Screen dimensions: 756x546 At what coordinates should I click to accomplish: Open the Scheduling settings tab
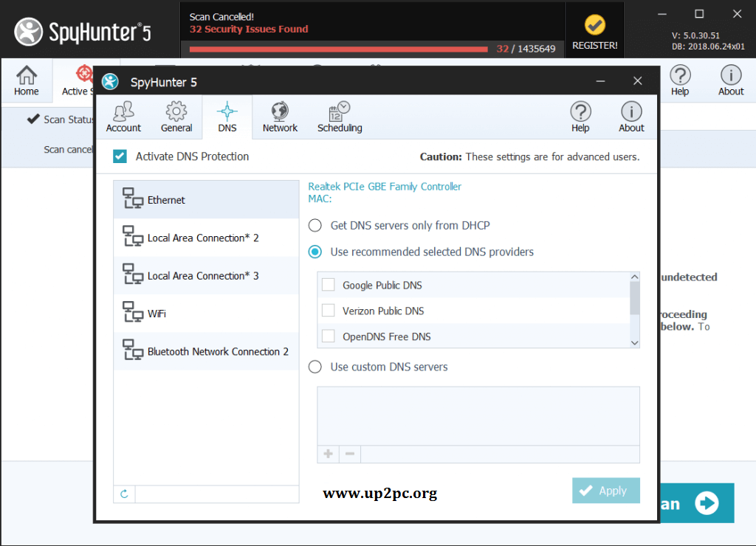tap(340, 117)
